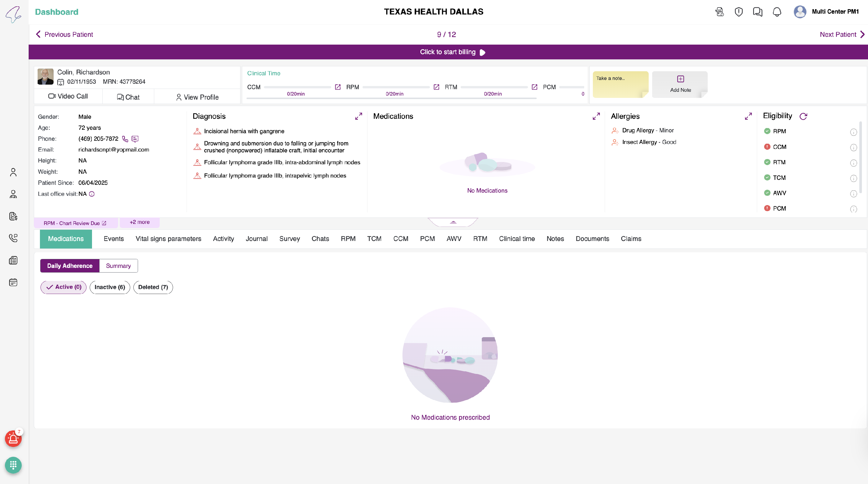This screenshot has width=868, height=484.
Task: Open the Vital signs parameters tab
Action: 168,239
